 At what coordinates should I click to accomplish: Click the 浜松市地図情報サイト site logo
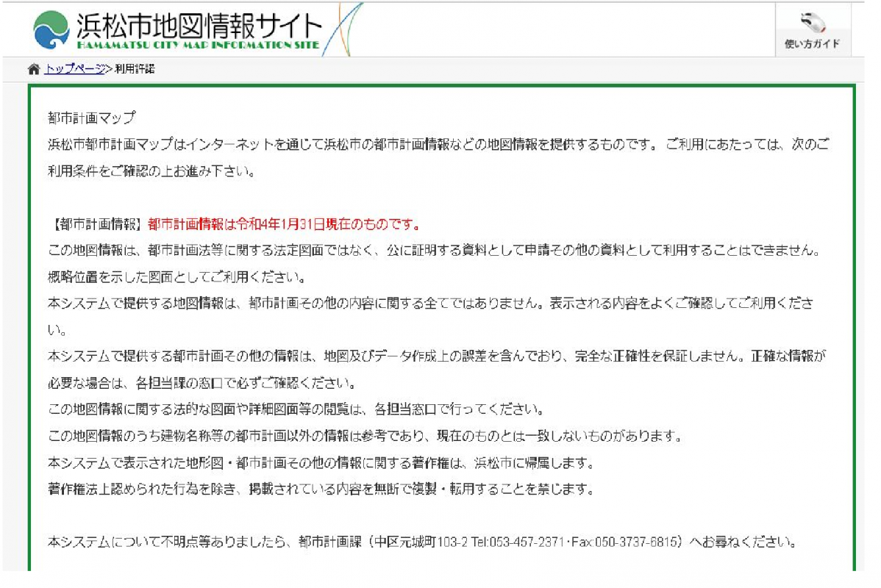(199, 24)
